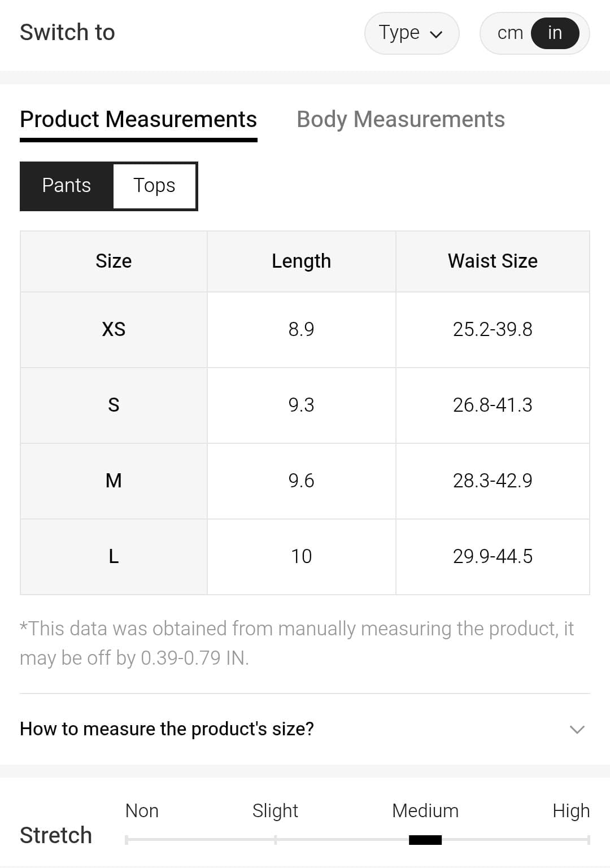Click the Size column header
The height and width of the screenshot is (868, 610).
tap(114, 261)
